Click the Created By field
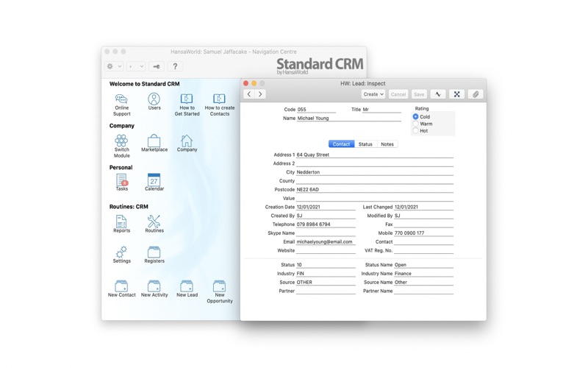Screen dimensions: 588x368 (326, 216)
